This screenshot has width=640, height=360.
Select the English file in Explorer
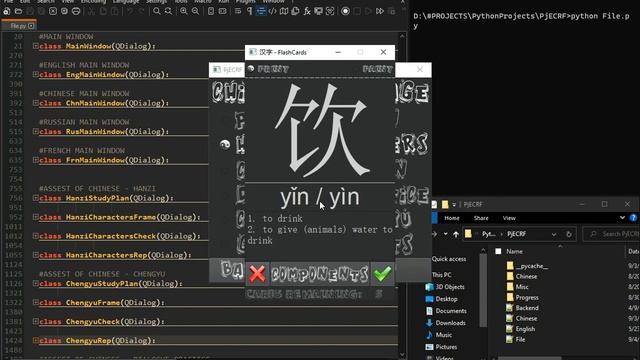(520, 329)
